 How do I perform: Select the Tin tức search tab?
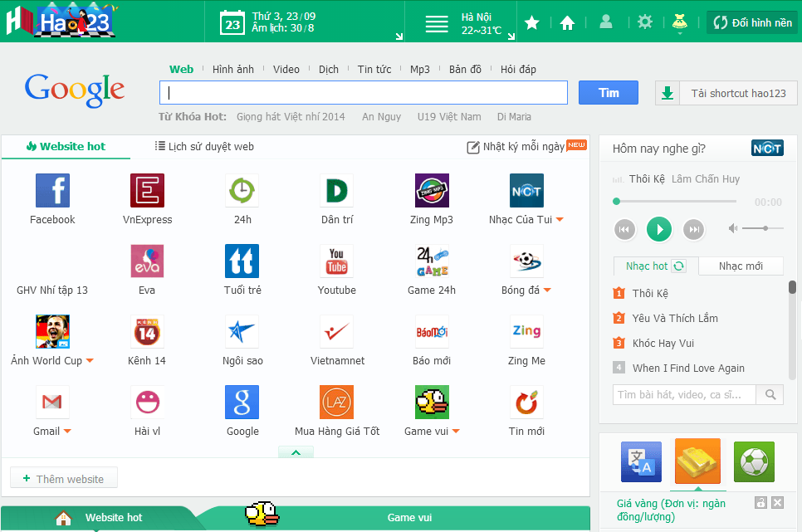tap(374, 70)
